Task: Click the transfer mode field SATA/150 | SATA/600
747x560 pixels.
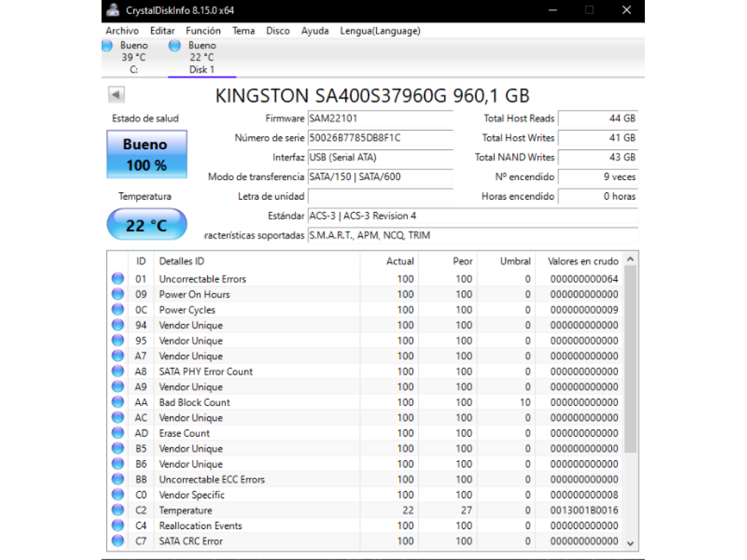Action: pyautogui.click(x=380, y=177)
